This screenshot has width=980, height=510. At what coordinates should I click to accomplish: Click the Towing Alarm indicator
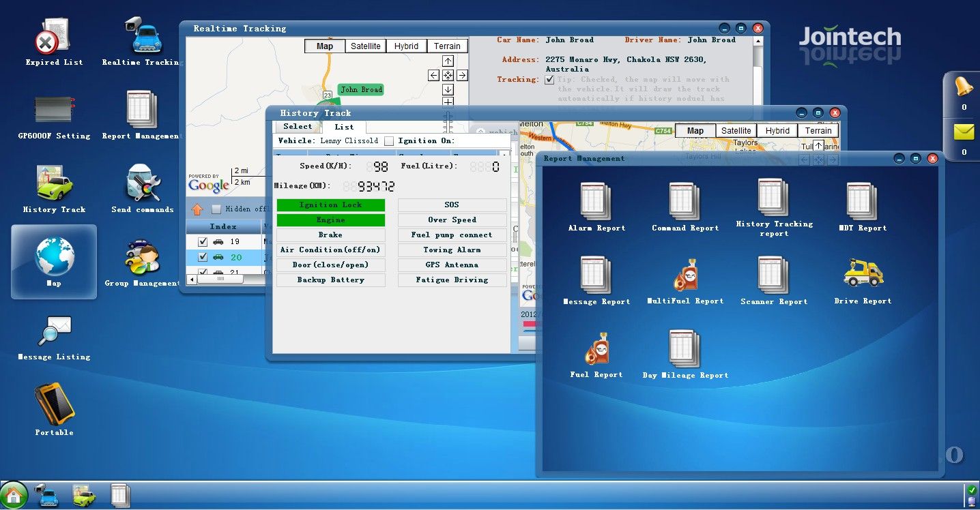(x=452, y=250)
